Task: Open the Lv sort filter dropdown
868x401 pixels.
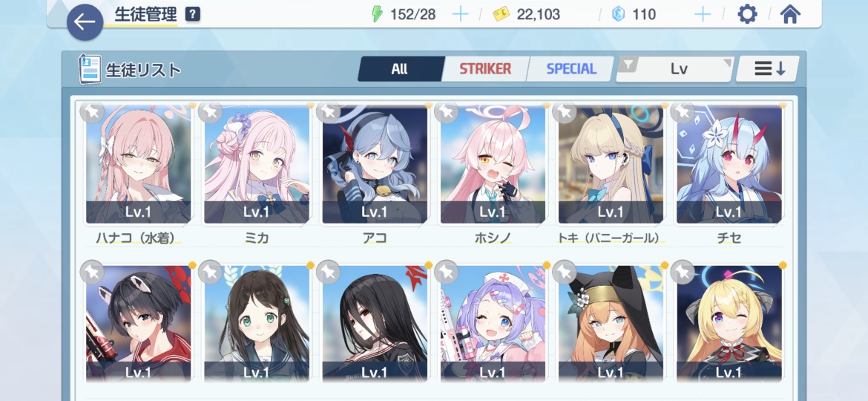Action: (x=675, y=68)
